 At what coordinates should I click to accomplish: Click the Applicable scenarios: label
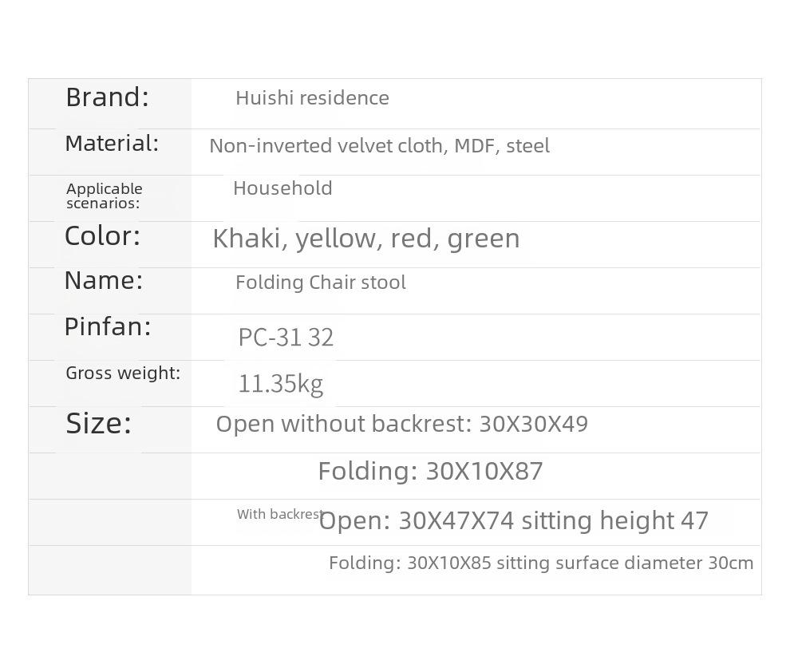105,196
